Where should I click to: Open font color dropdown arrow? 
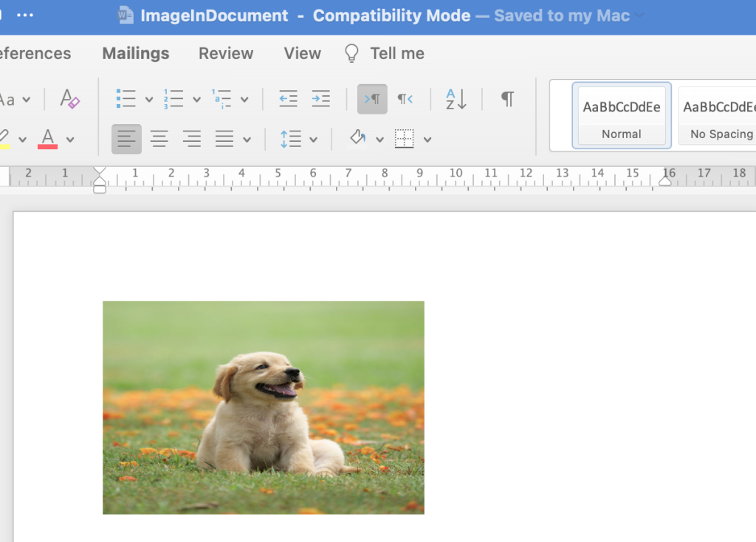pyautogui.click(x=70, y=140)
